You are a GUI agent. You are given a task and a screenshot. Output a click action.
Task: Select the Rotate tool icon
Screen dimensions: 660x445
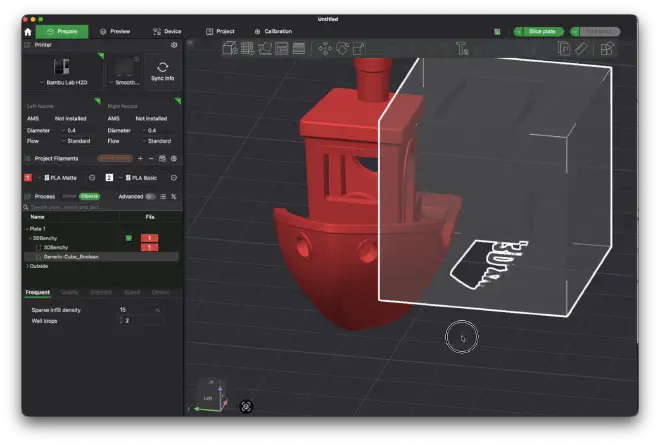click(342, 48)
